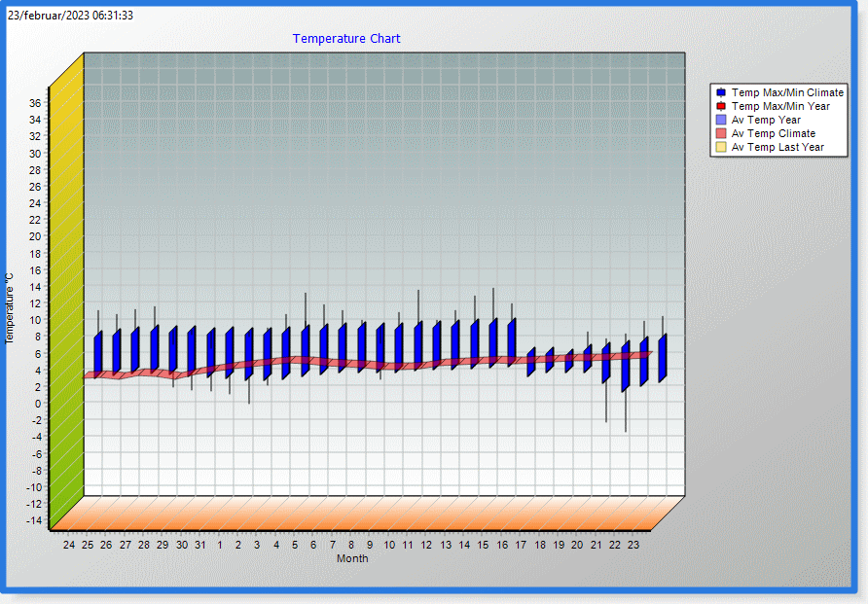Click day label 5 on the horizontal axis
Screen dimensions: 868x604
pyautogui.click(x=295, y=545)
